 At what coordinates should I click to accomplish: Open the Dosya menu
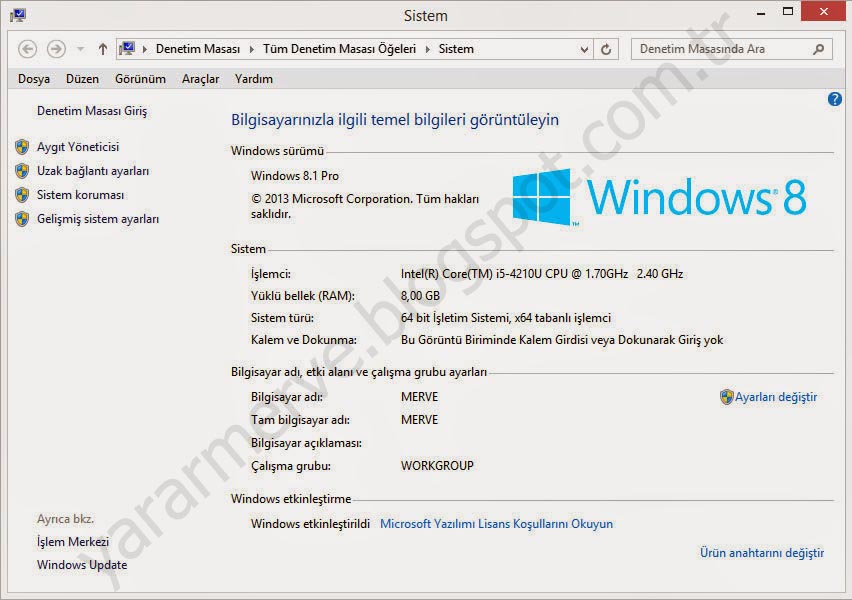coord(34,79)
